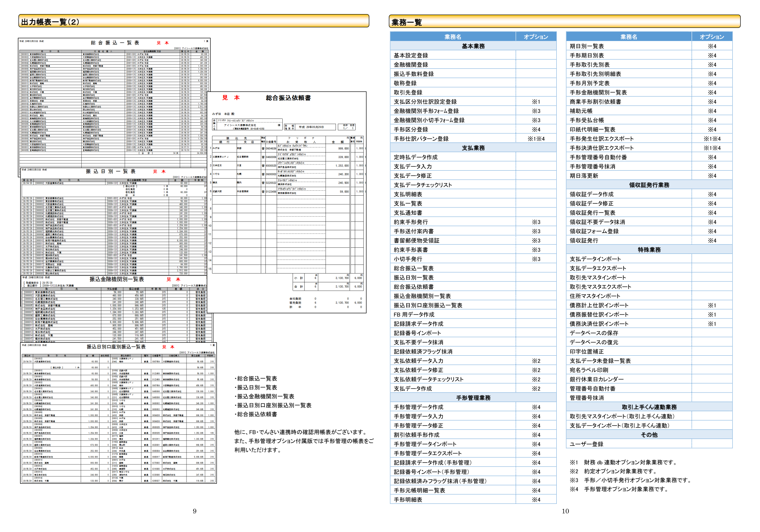Select the 領収証フォーム登録 row
Image resolution: width=760 pixels, height=532 pixels.
[x=649, y=231]
